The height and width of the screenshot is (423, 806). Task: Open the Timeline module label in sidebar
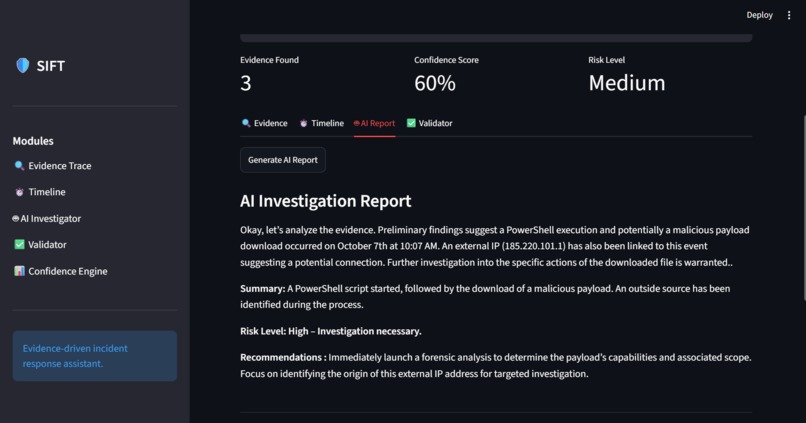(47, 192)
